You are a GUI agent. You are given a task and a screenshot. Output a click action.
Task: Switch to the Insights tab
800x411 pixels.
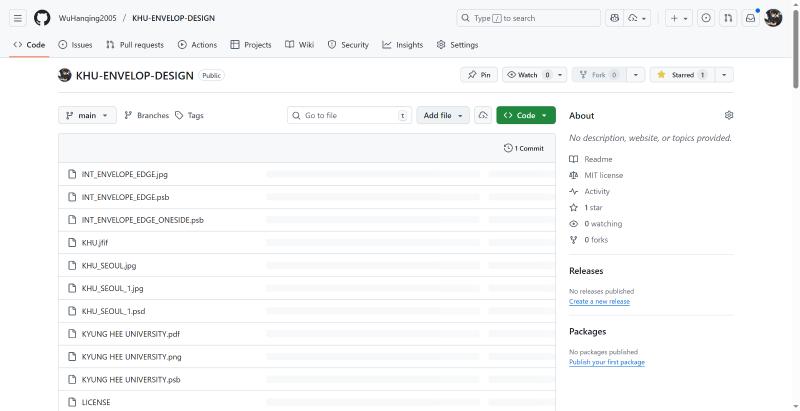pyautogui.click(x=402, y=45)
